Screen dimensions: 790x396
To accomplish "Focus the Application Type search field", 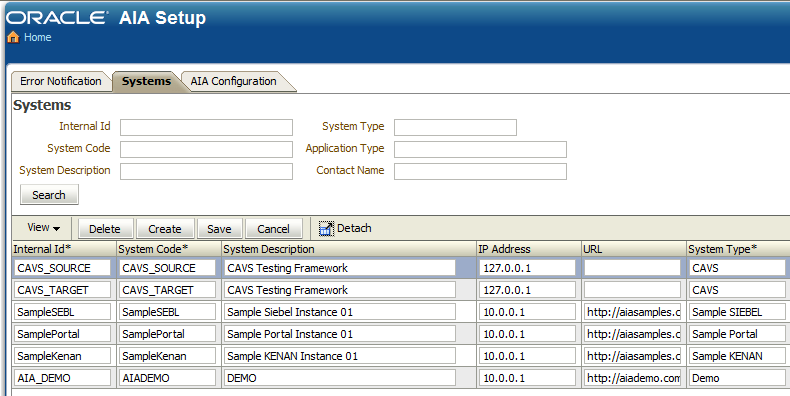I will tap(480, 150).
